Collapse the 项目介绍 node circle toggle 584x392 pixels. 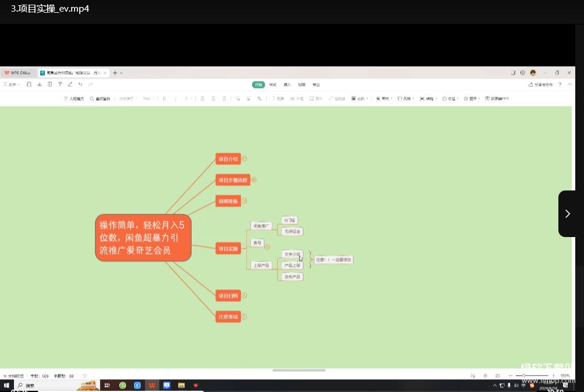245,159
